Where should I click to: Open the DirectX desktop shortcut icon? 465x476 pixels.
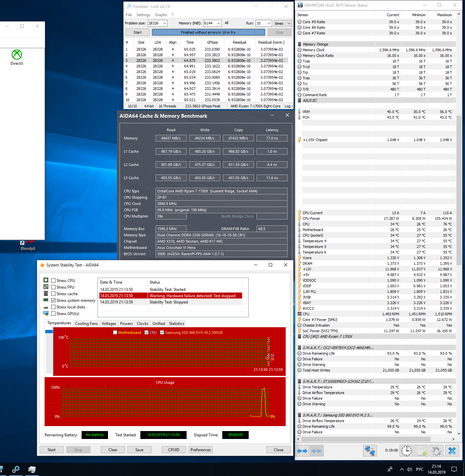[17, 58]
